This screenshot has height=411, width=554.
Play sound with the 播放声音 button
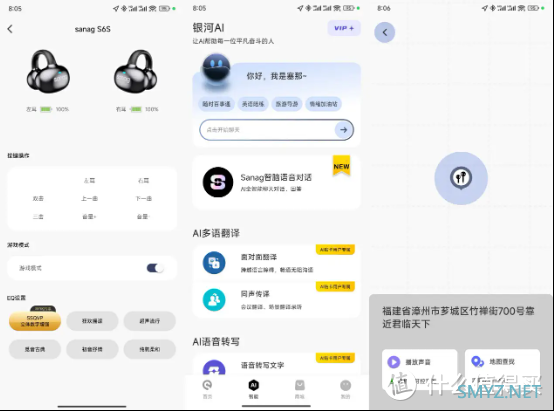tap(419, 362)
